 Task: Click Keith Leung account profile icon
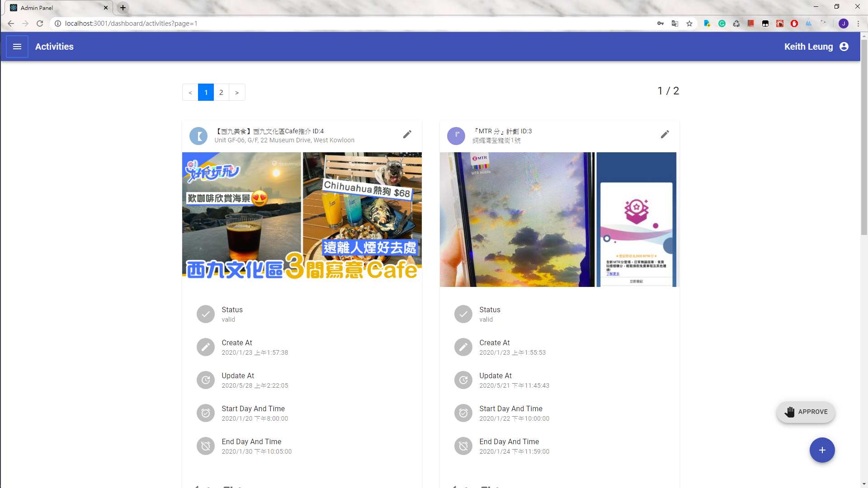pos(844,47)
